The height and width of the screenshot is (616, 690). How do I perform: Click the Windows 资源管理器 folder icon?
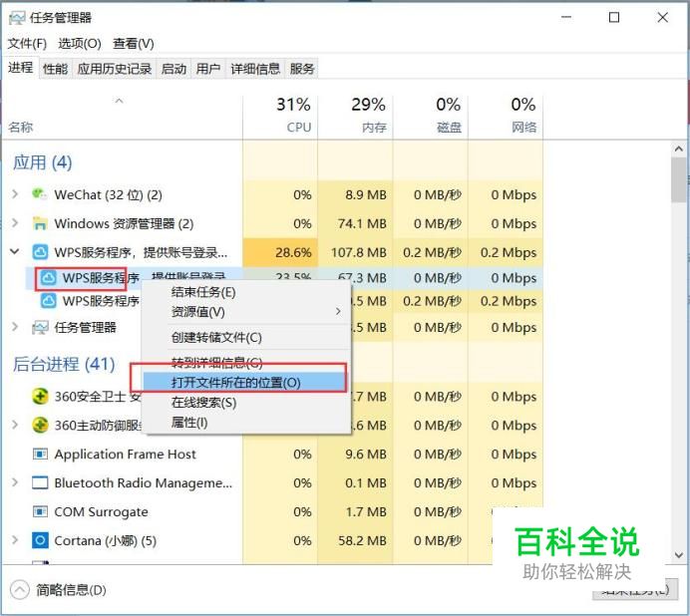click(x=40, y=223)
